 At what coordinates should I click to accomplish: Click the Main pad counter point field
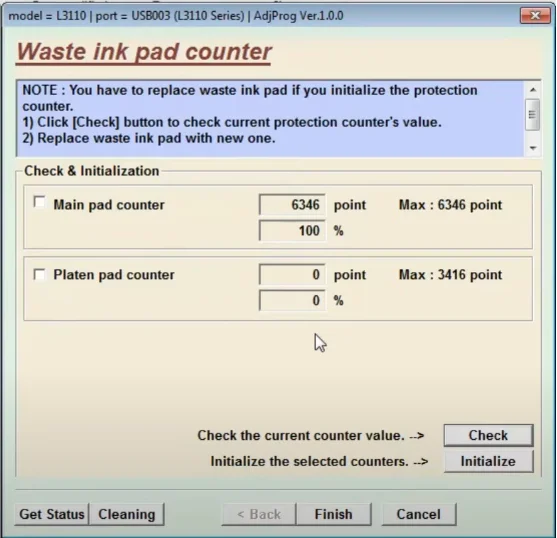pos(292,205)
